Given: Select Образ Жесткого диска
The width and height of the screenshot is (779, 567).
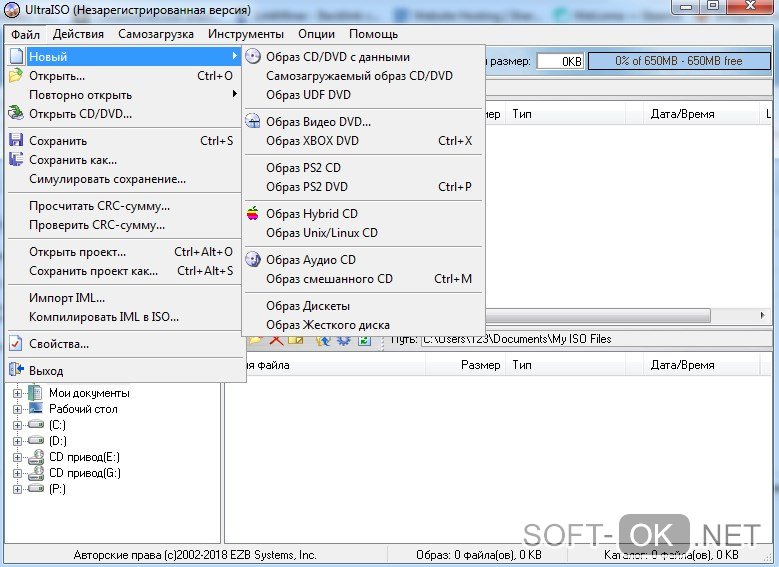Looking at the screenshot, I should [x=363, y=324].
